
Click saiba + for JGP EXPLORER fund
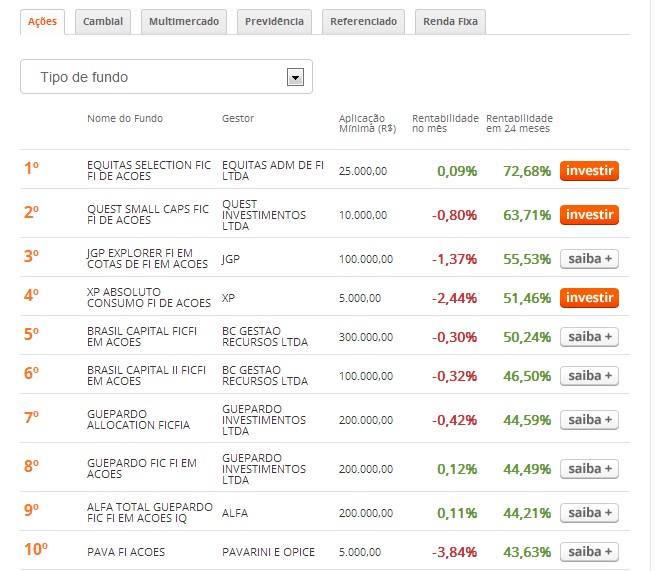coord(589,259)
